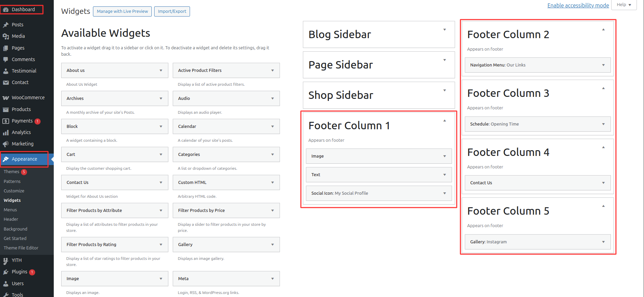Open the Testimonial sidebar icon
644x297 pixels.
click(x=6, y=71)
